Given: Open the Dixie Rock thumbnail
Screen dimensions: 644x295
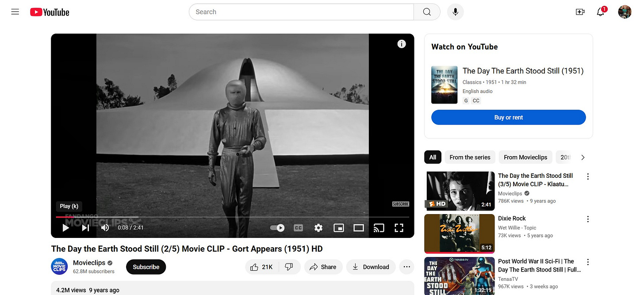Looking at the screenshot, I should tap(460, 234).
